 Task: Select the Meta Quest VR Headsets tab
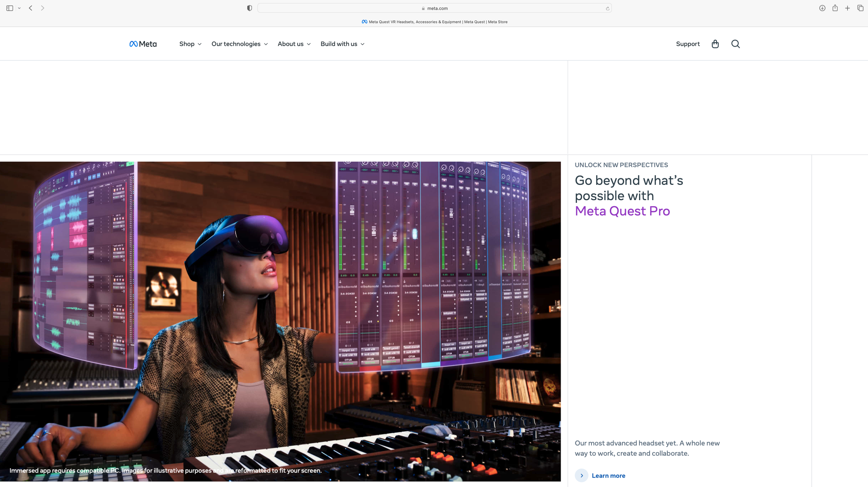434,22
